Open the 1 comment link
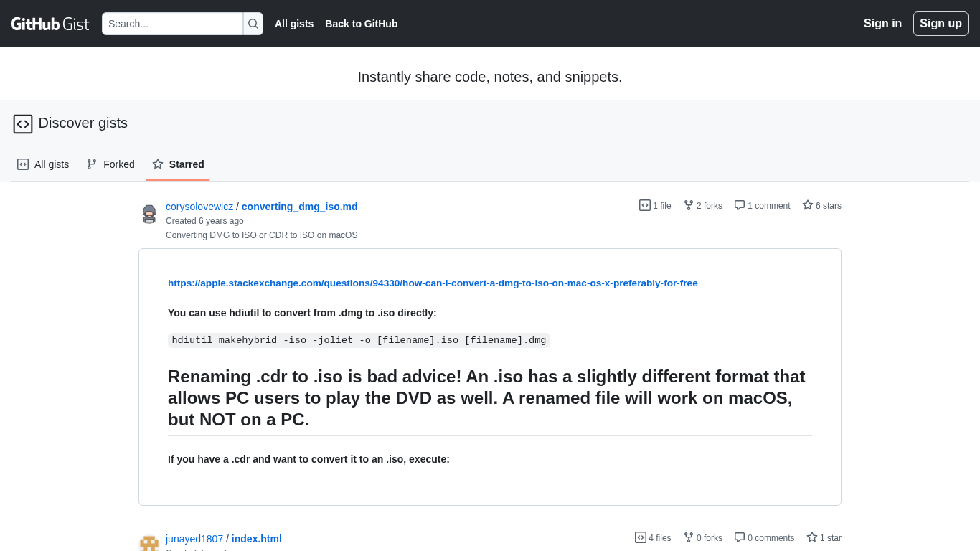This screenshot has width=980, height=551. [762, 206]
